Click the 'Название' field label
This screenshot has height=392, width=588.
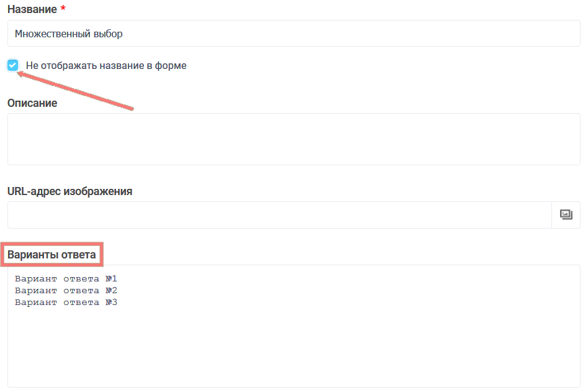31,9
